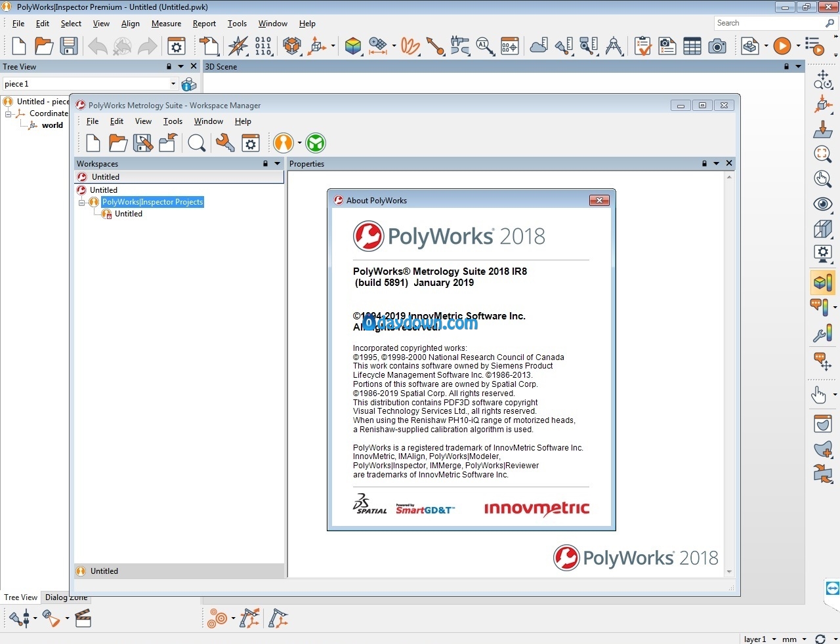840x644 pixels.
Task: Collapse the Coordinate tree node in Tree View
Action: (9, 113)
